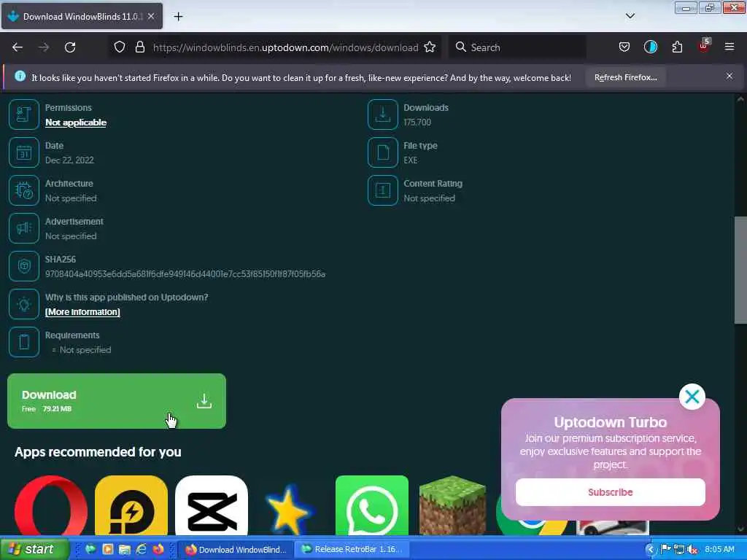The height and width of the screenshot is (560, 747).
Task: Switch to Download WindowBlinds taskbar button
Action: (236, 549)
